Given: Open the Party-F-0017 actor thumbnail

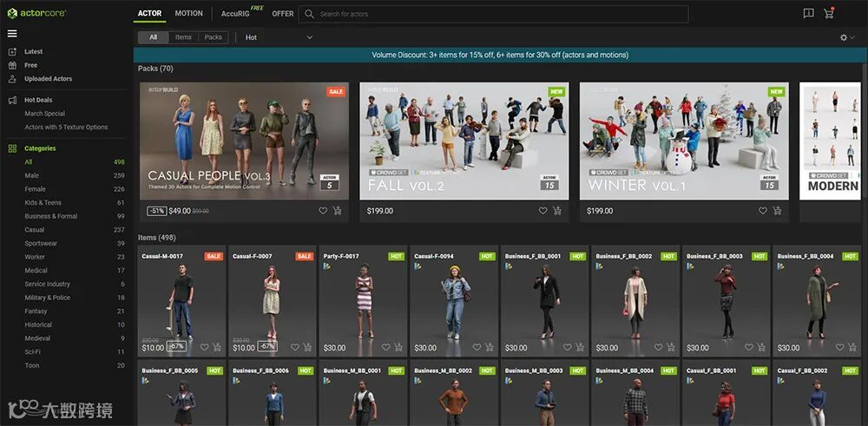Looking at the screenshot, I should [x=363, y=302].
